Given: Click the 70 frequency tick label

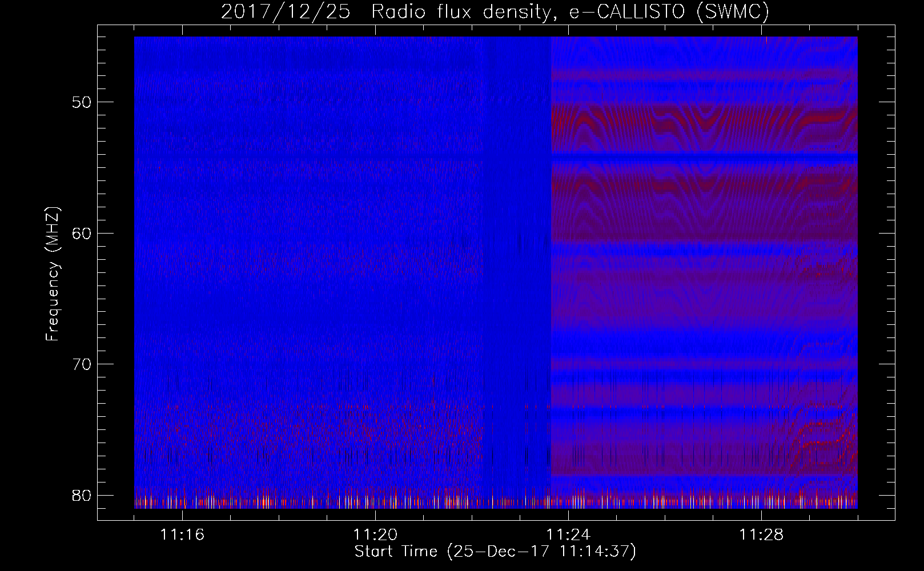Looking at the screenshot, I should tap(82, 364).
